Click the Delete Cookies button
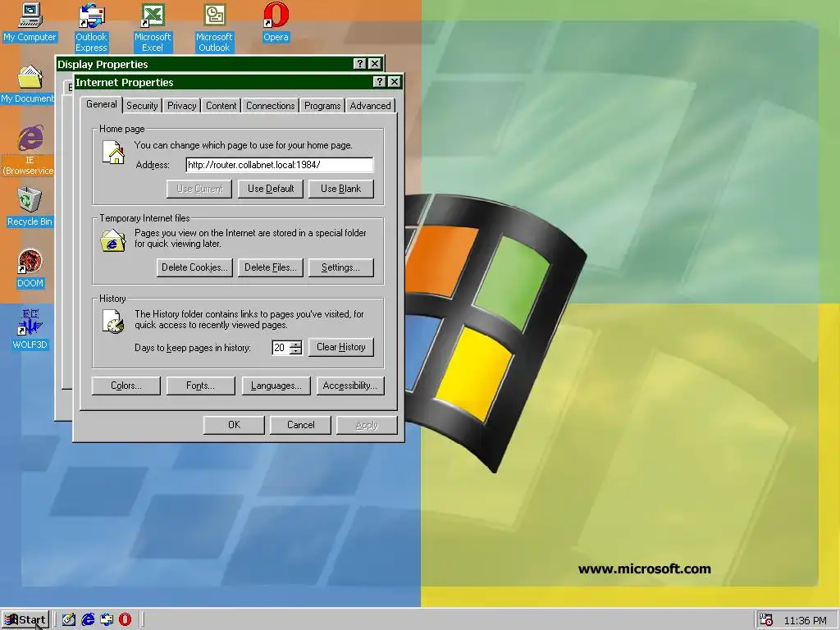The image size is (840, 630). [194, 267]
